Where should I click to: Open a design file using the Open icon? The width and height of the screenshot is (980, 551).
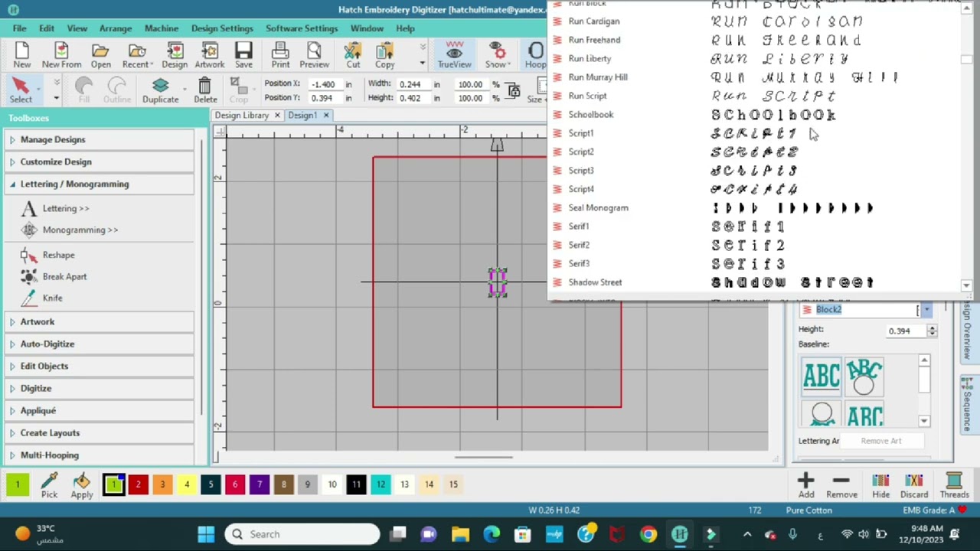tap(100, 56)
